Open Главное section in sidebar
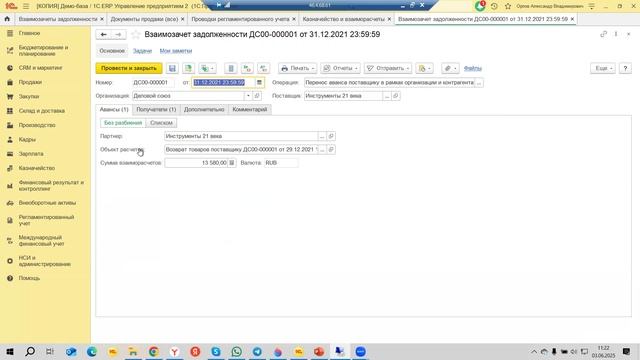Viewport: 640px width, 360px height. (x=29, y=33)
